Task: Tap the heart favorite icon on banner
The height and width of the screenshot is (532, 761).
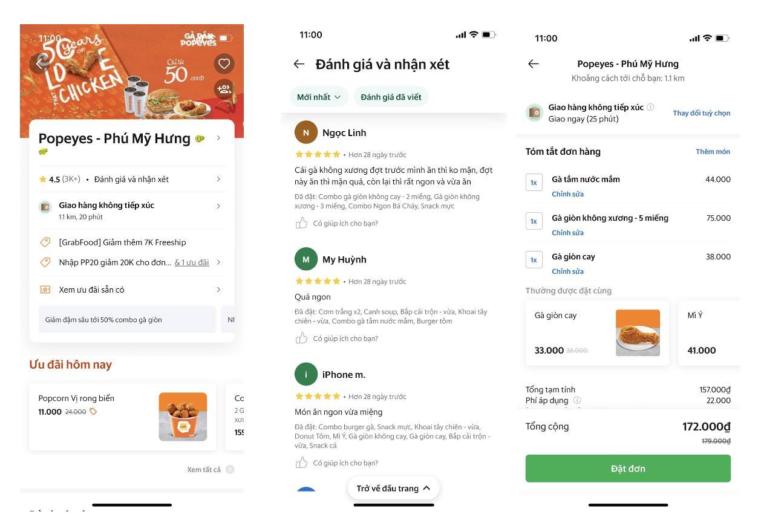Action: pyautogui.click(x=224, y=64)
